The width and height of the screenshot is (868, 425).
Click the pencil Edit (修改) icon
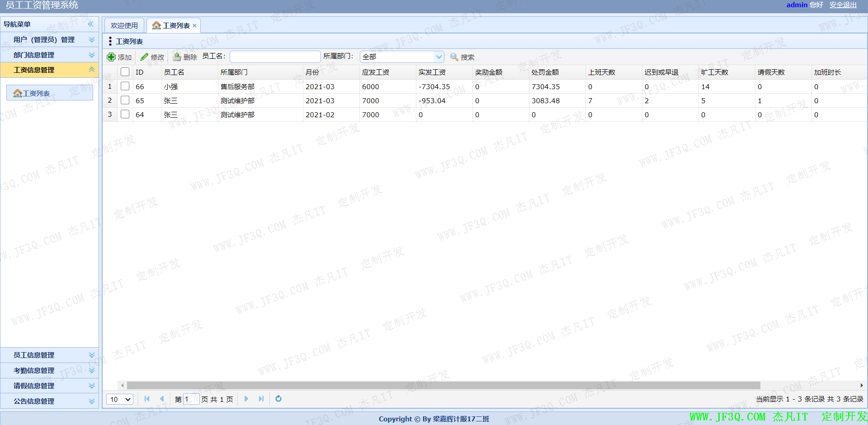pos(144,57)
